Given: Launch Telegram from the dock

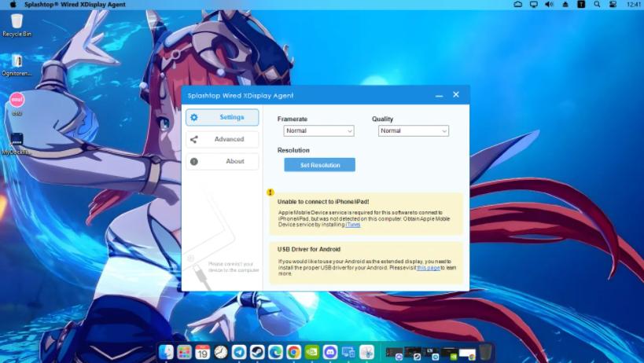Looking at the screenshot, I should (x=238, y=352).
